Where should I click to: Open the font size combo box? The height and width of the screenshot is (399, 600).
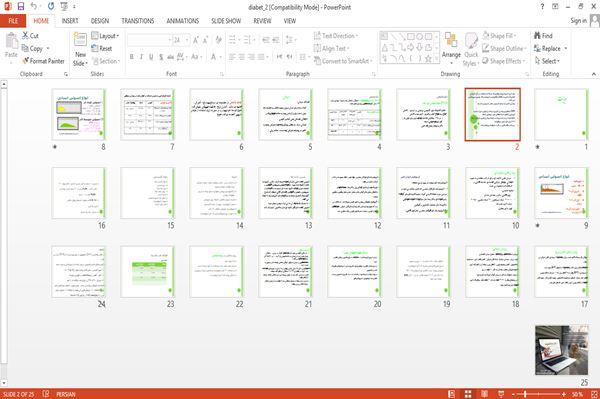click(x=181, y=40)
